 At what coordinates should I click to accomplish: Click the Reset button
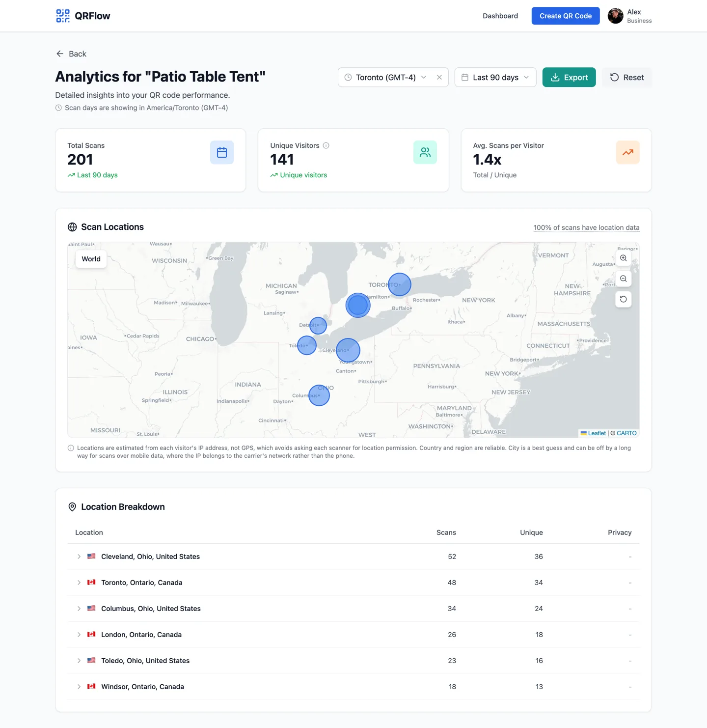point(627,77)
